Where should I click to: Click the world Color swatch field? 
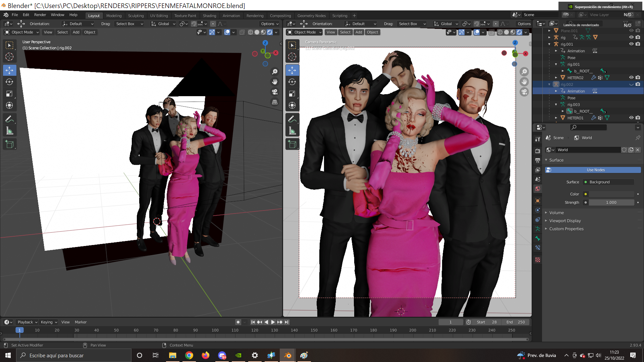[x=611, y=194]
